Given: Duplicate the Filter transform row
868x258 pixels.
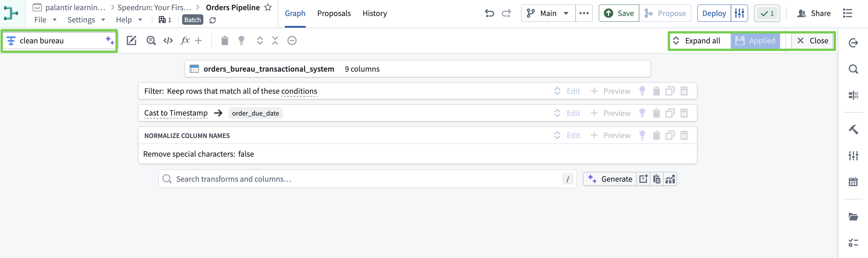Looking at the screenshot, I should click(x=670, y=91).
